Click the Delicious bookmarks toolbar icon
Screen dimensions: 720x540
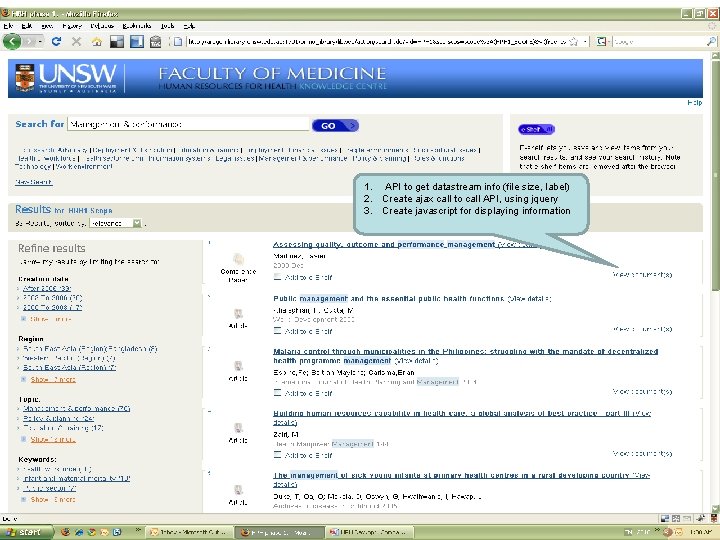117,42
